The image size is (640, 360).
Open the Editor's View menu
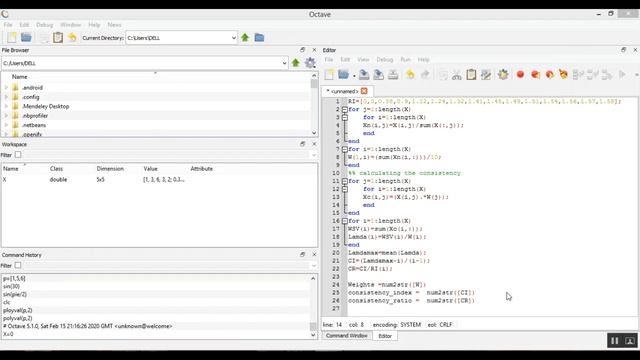pyautogui.click(x=363, y=60)
